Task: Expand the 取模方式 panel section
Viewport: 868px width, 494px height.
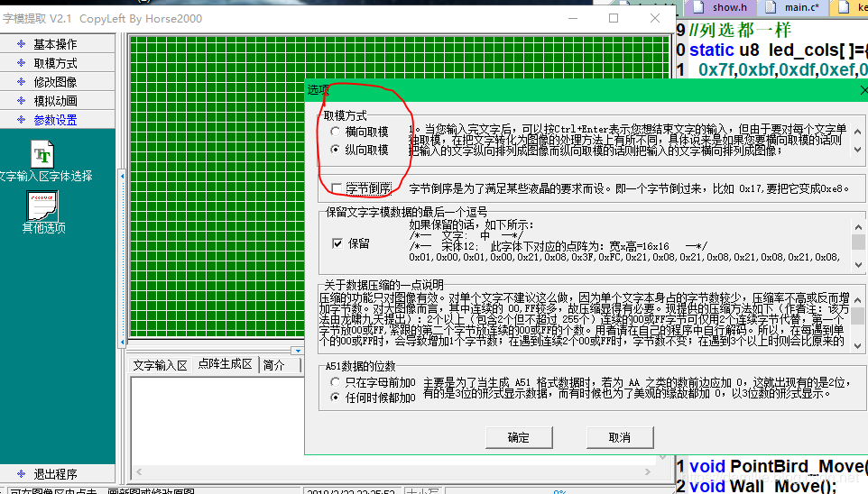Action: (58, 63)
